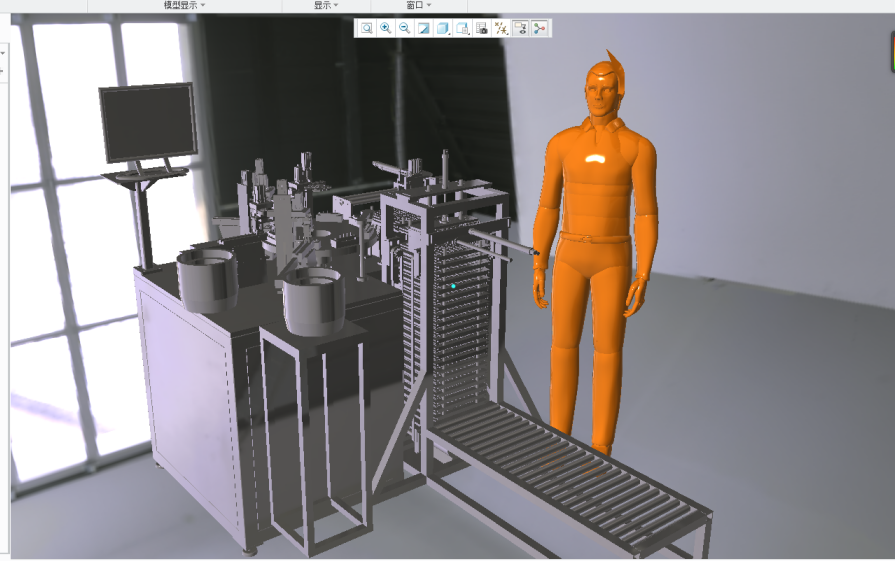Screen dimensions: 895x561
Task: Click the Refit view icon in graphics toolbar
Action: (x=366, y=28)
